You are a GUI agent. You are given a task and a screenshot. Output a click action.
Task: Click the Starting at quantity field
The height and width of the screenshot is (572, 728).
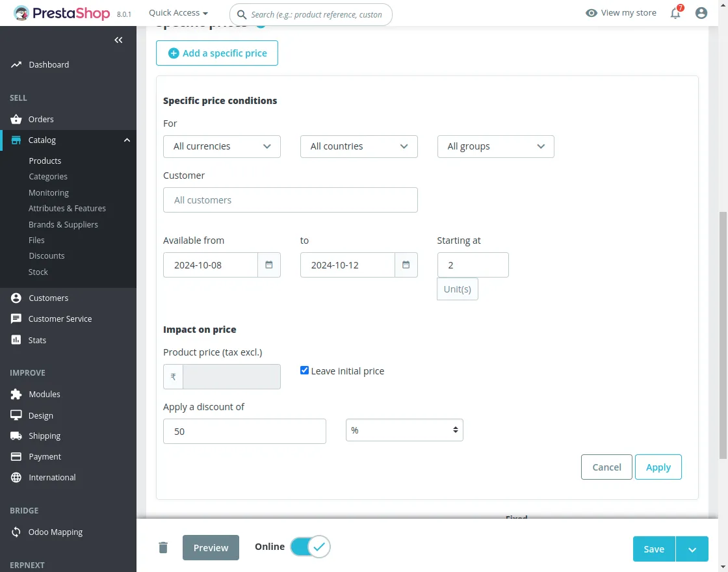pyautogui.click(x=473, y=265)
